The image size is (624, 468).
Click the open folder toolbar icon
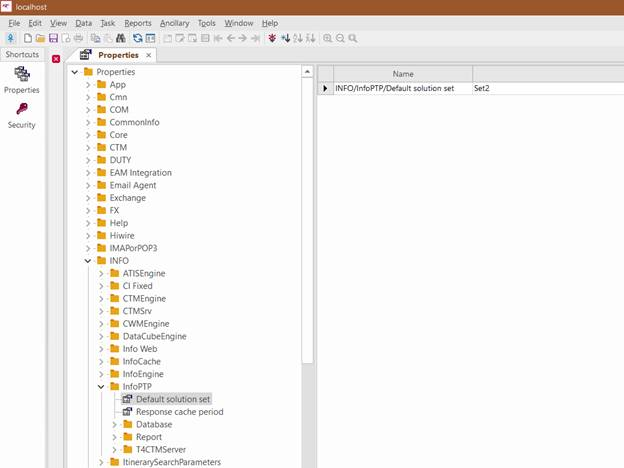tap(40, 38)
